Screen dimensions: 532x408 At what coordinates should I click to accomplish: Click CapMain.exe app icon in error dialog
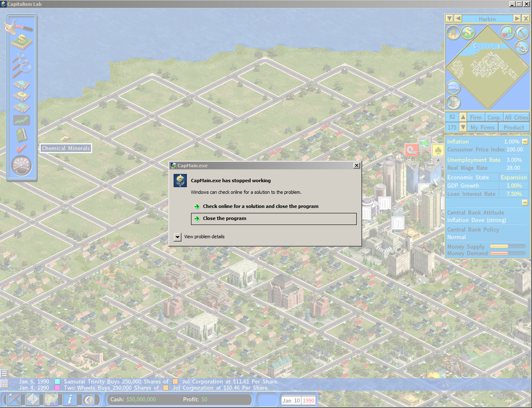click(180, 181)
